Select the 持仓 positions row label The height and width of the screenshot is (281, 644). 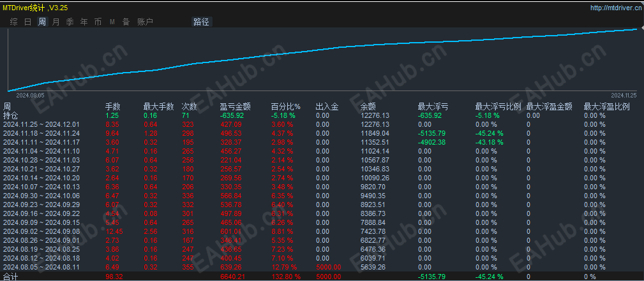tap(11, 116)
